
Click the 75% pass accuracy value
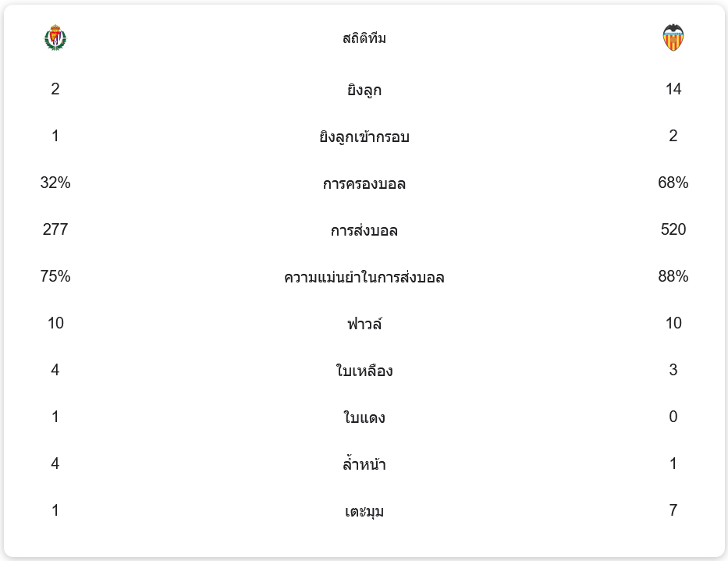[55, 276]
